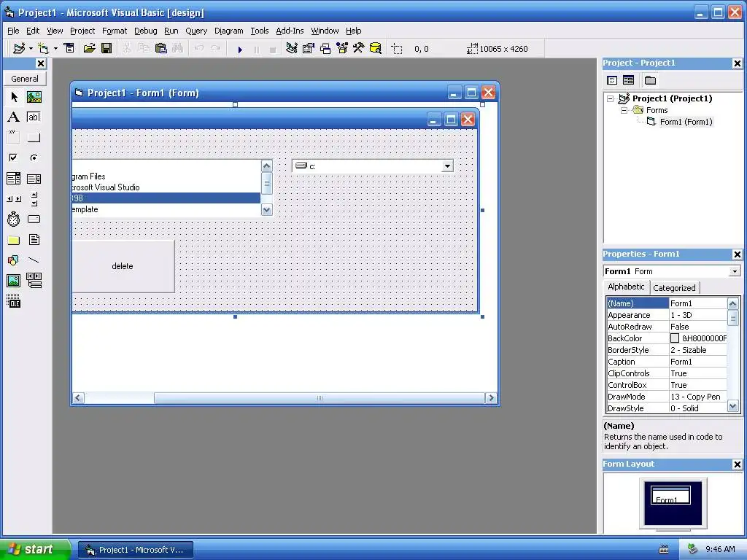Viewport: 747px width, 560px height.
Task: Select the PictureBox control tool
Action: coord(34,97)
